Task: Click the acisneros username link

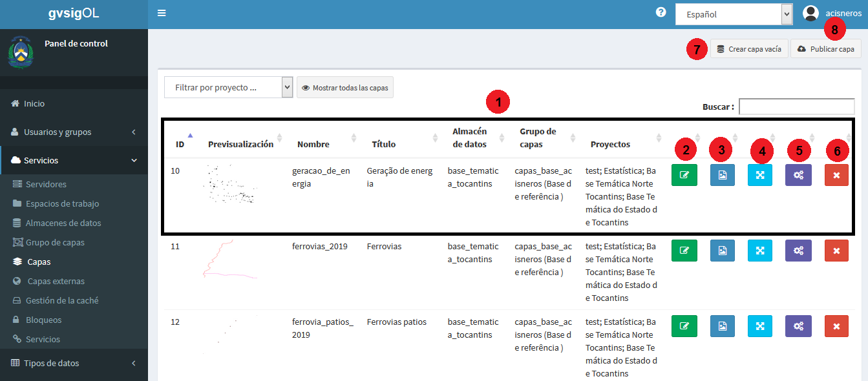Action: tap(843, 14)
